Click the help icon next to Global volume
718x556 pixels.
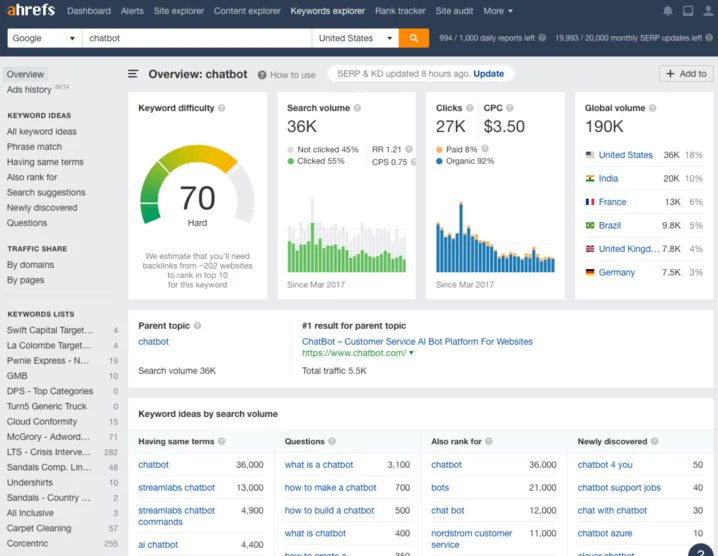653,108
